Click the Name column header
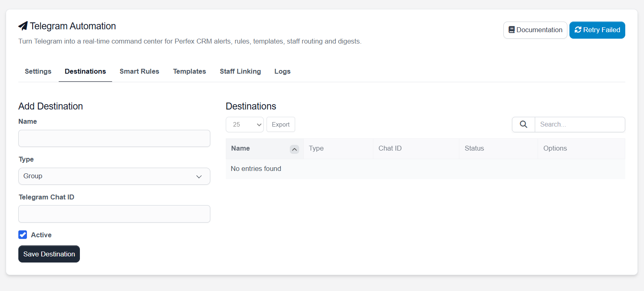Image resolution: width=644 pixels, height=291 pixels. coord(265,149)
